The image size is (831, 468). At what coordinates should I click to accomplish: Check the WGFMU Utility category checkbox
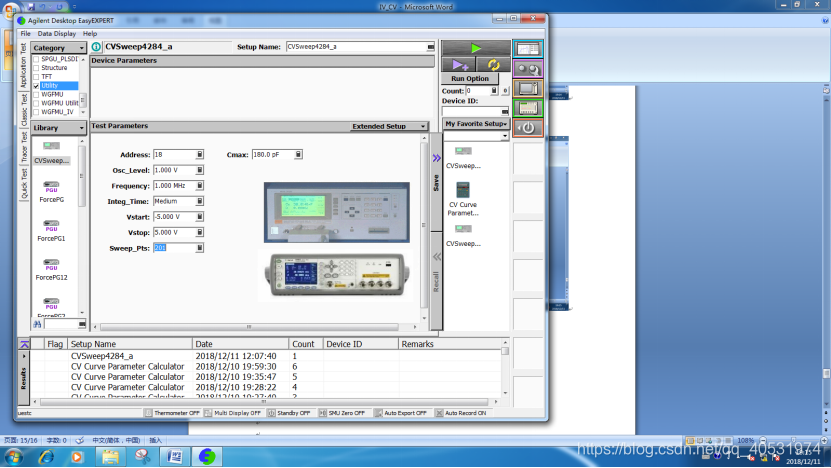point(37,103)
